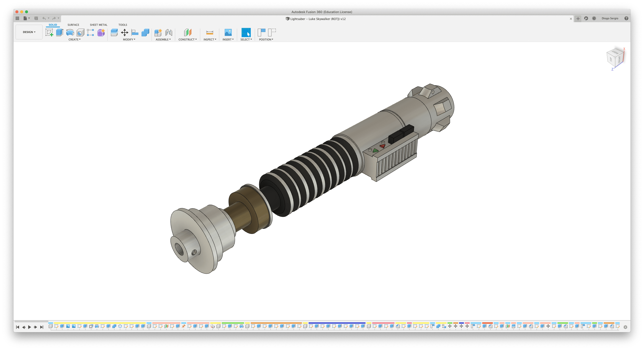Screen dimensions: 644x350
Task: Click the Insert image icon
Action: point(228,33)
